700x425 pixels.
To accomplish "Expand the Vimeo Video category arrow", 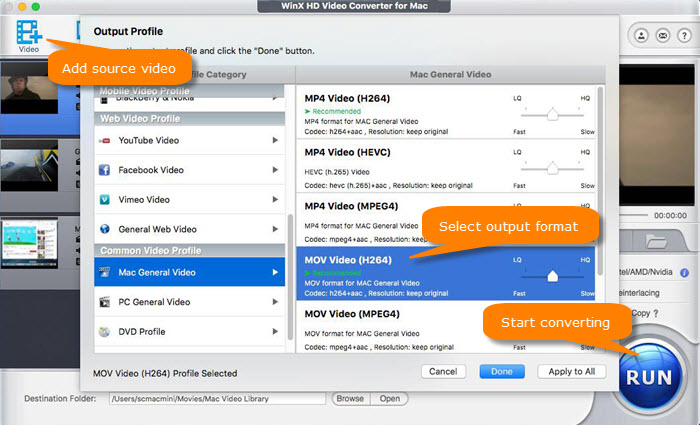I will [275, 199].
